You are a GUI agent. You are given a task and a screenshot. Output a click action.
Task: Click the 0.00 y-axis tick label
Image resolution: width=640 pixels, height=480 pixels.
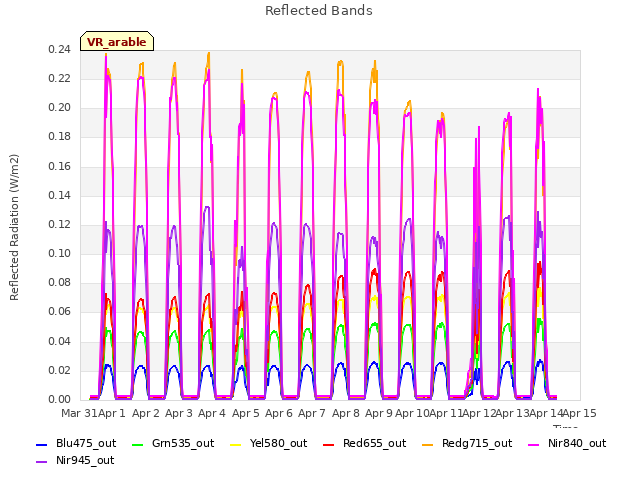59,399
